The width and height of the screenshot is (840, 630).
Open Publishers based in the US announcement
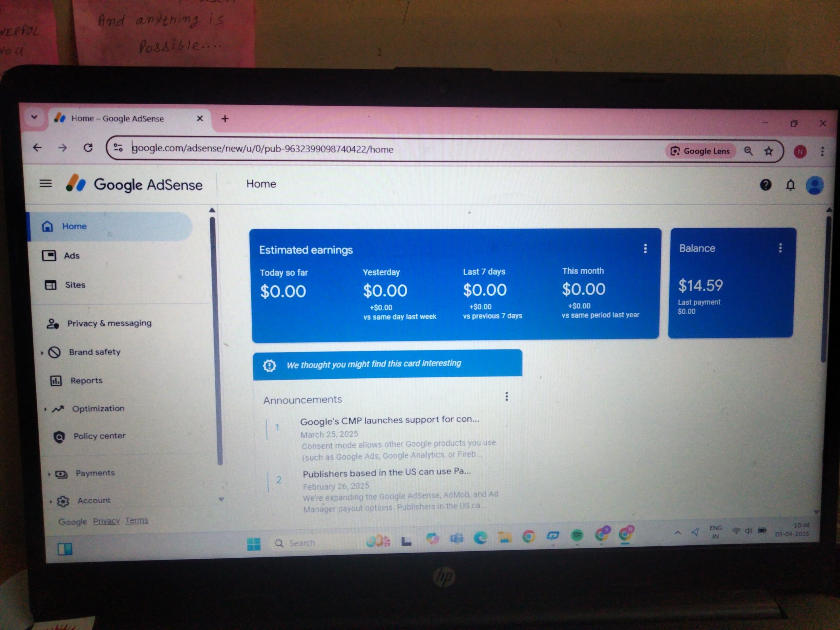click(387, 472)
